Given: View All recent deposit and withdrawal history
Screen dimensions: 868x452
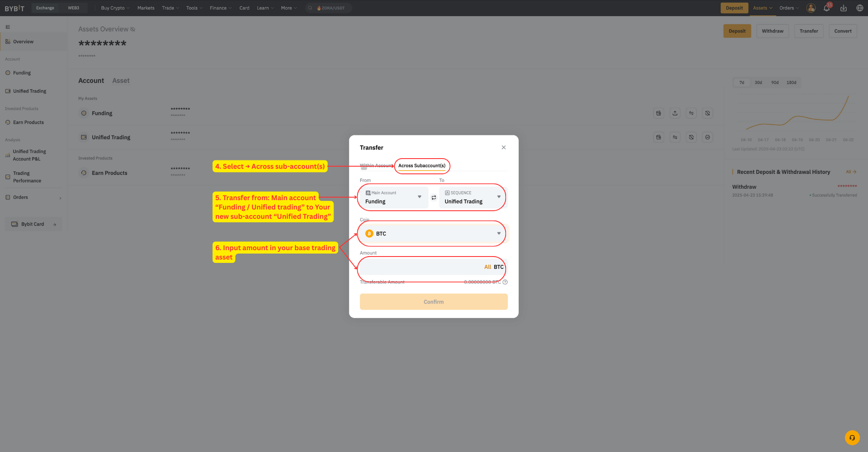Looking at the screenshot, I should pyautogui.click(x=851, y=172).
